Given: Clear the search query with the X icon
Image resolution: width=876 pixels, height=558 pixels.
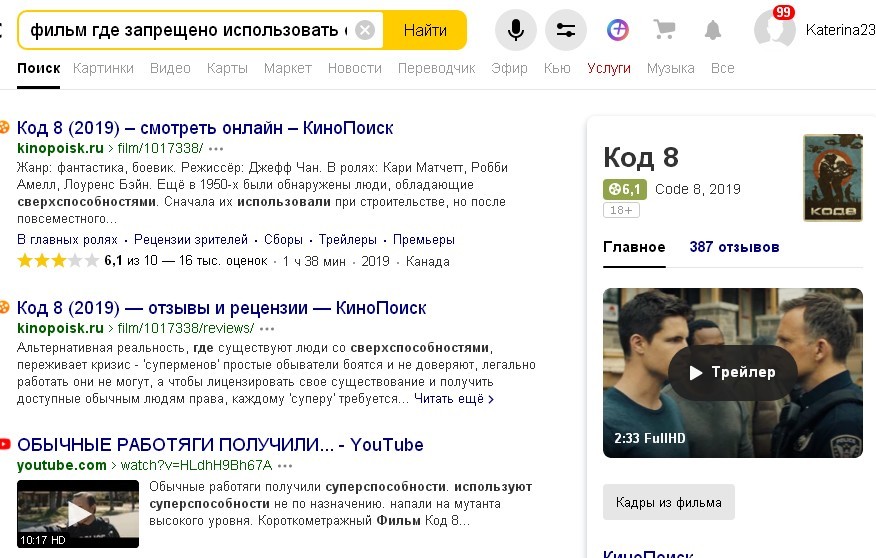Looking at the screenshot, I should point(365,30).
